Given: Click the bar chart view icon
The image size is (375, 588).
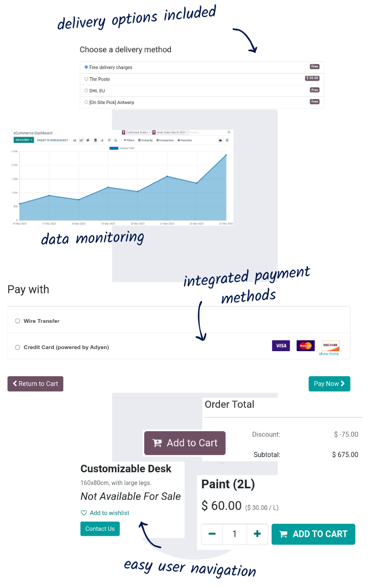Looking at the screenshot, I should click(x=75, y=140).
